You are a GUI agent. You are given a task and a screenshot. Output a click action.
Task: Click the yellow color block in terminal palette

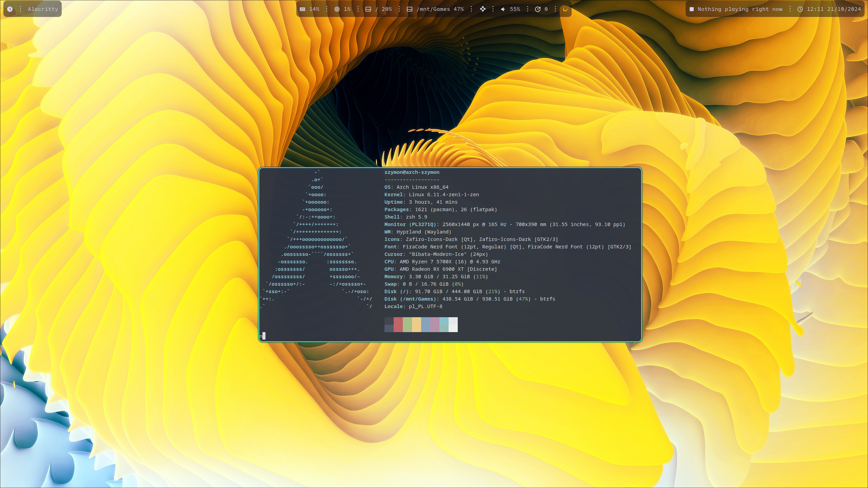(x=416, y=325)
